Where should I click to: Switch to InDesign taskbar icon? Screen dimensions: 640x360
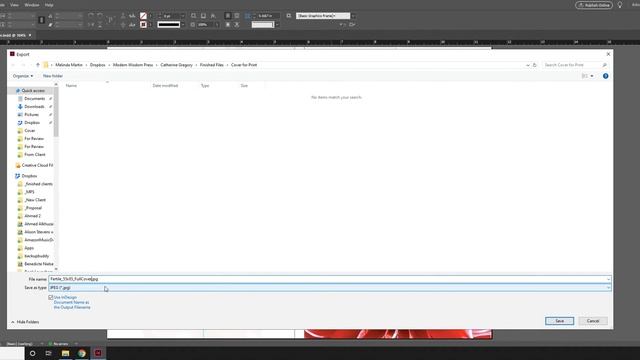point(98,353)
